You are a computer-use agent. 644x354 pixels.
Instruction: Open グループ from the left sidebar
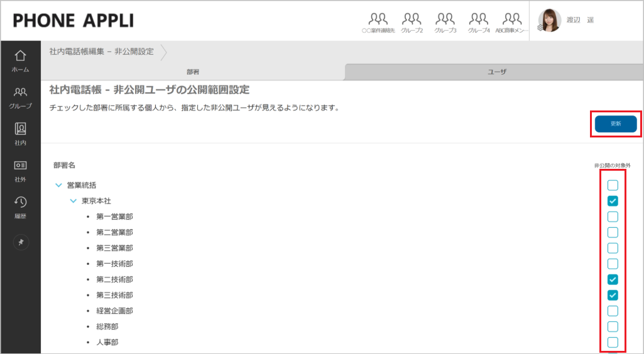(x=21, y=97)
